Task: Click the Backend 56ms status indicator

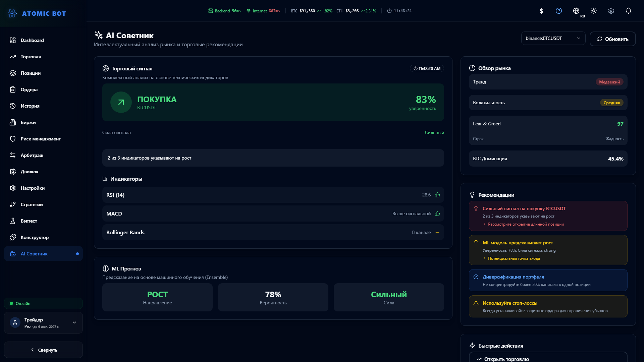Action: (x=224, y=11)
